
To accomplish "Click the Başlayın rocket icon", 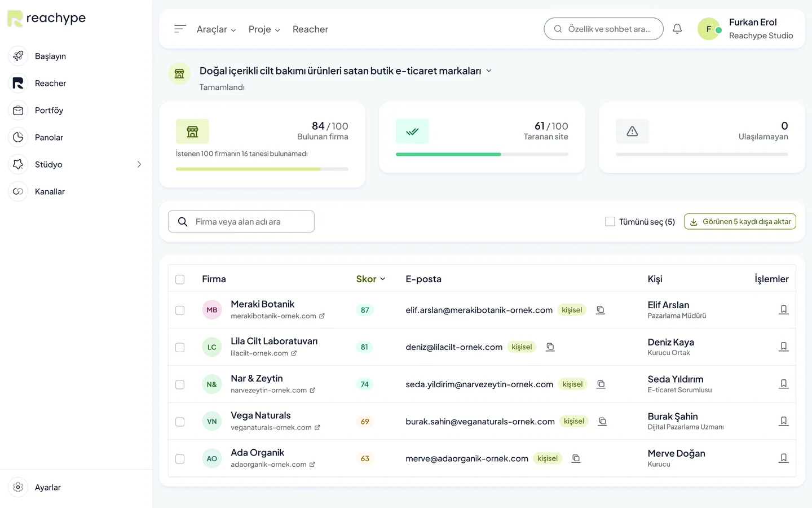I will click(x=18, y=56).
